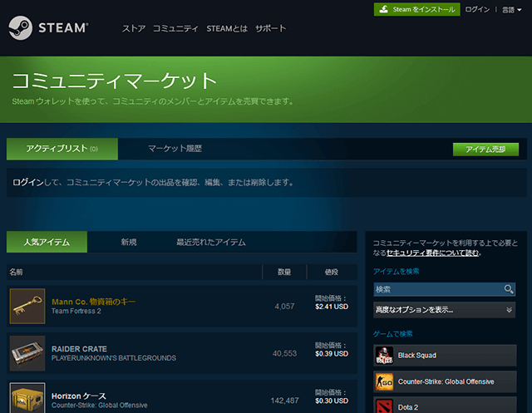Open the Mann Co. 物資箱のキー listing
Screen dimensions: 532x413
point(93,302)
